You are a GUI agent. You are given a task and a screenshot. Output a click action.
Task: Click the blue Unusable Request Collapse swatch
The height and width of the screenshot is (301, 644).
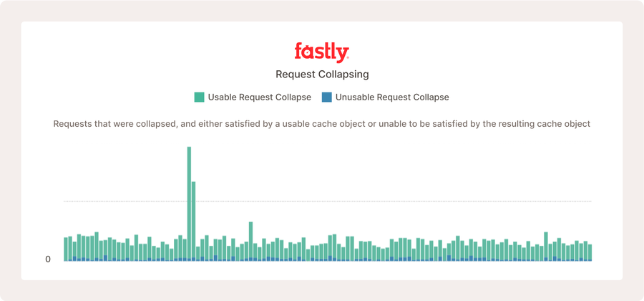[x=326, y=97]
